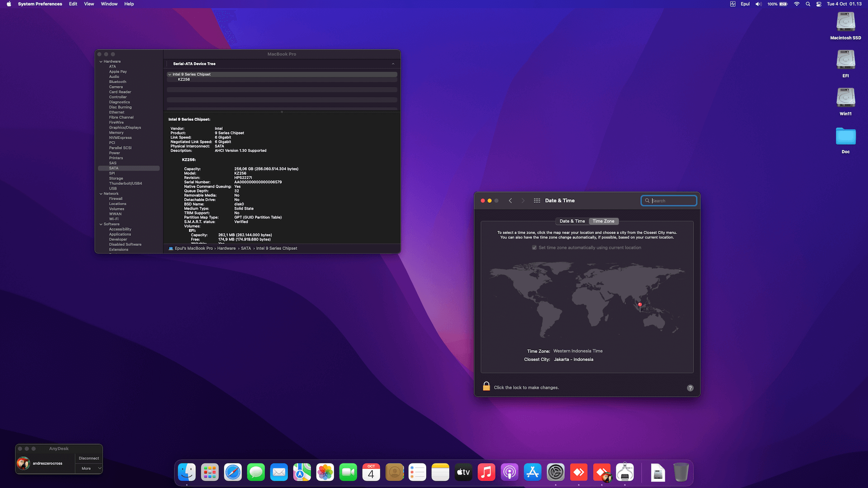Screen dimensions: 868x488
Task: Switch to Date & Time tab
Action: pyautogui.click(x=572, y=221)
